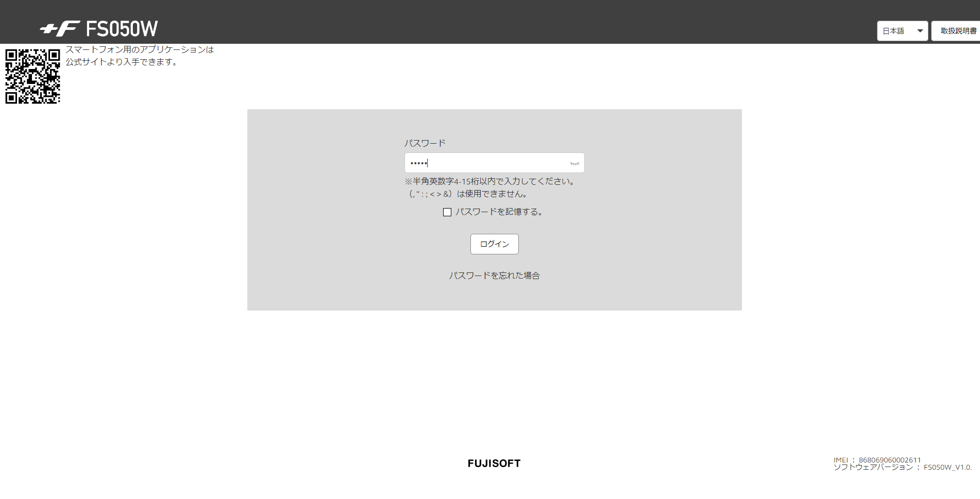Click the スマートフォン用のアプリケーション text line
This screenshot has width=980, height=499.
tap(140, 49)
